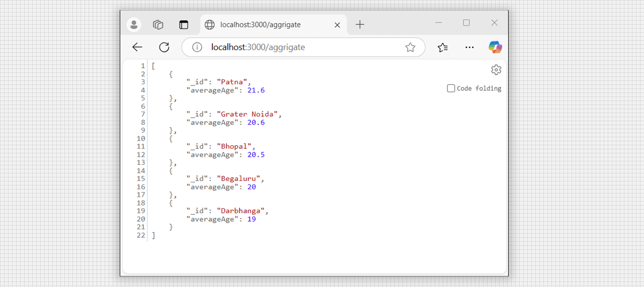Open the favorites list icon

click(x=443, y=47)
